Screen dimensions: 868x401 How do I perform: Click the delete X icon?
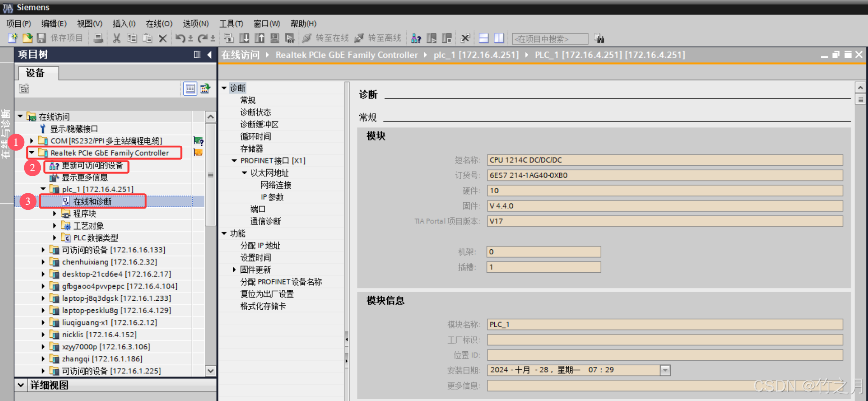[x=163, y=38]
